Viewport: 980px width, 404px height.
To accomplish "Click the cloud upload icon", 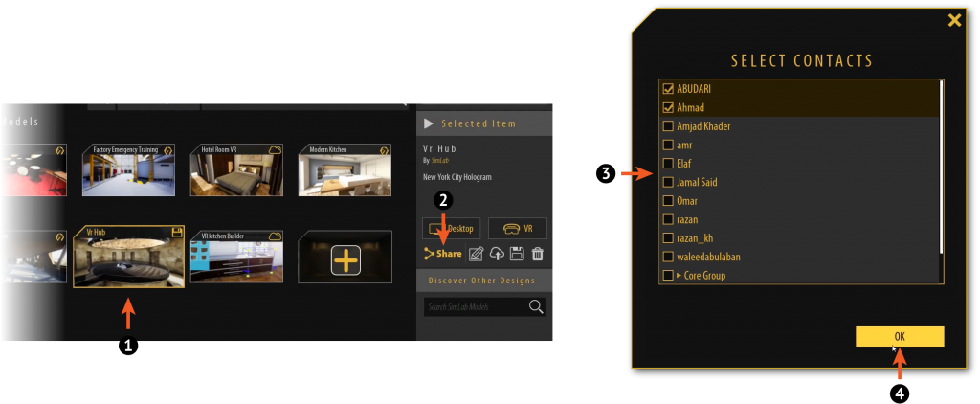I will (x=498, y=254).
